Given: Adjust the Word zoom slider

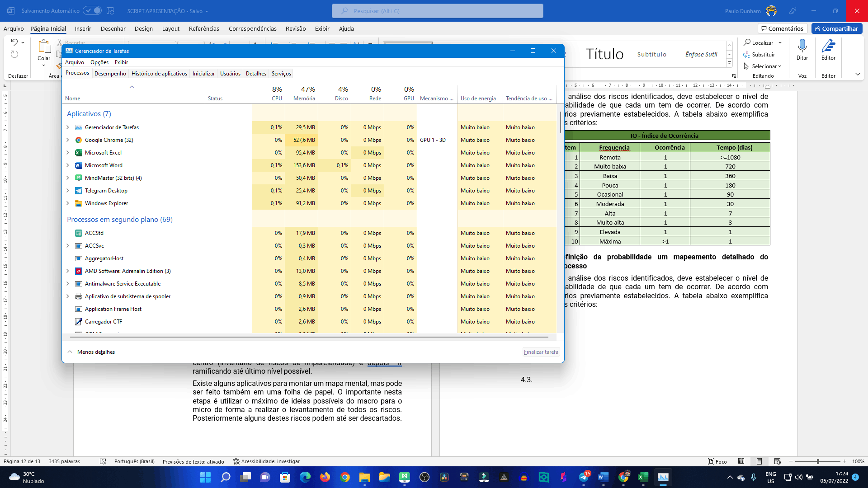Looking at the screenshot, I should pos(817,461).
